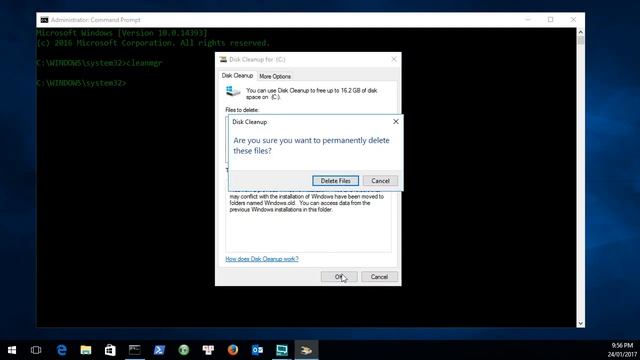Switch to the More Options tab
Viewport: 640px width, 360px height.
point(275,76)
